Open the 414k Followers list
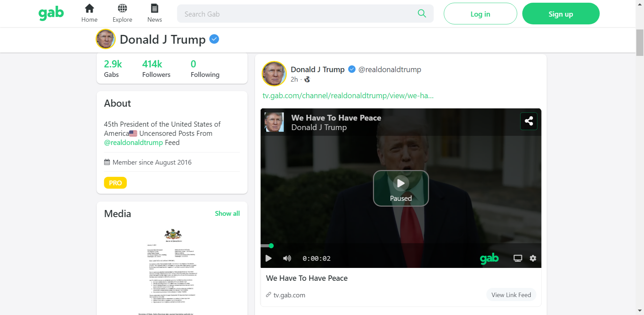 tap(156, 68)
